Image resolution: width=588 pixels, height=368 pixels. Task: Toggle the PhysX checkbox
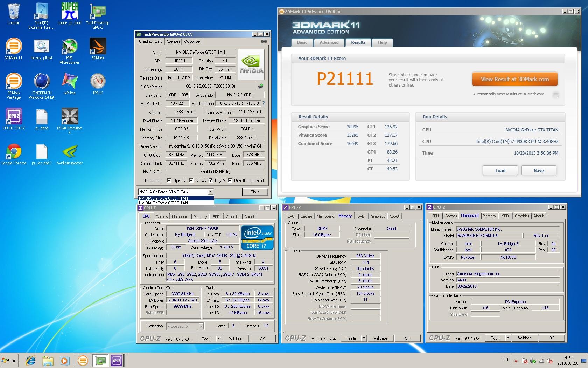click(211, 180)
